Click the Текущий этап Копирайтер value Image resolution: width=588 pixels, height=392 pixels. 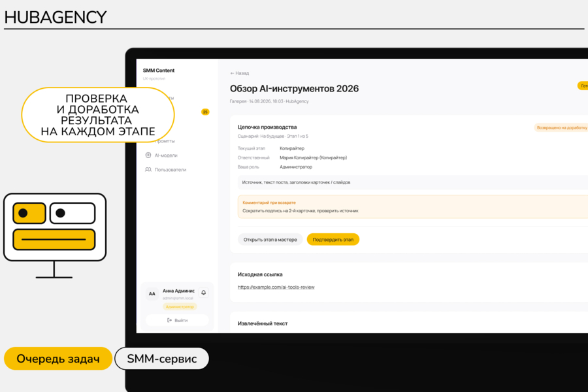pyautogui.click(x=292, y=148)
